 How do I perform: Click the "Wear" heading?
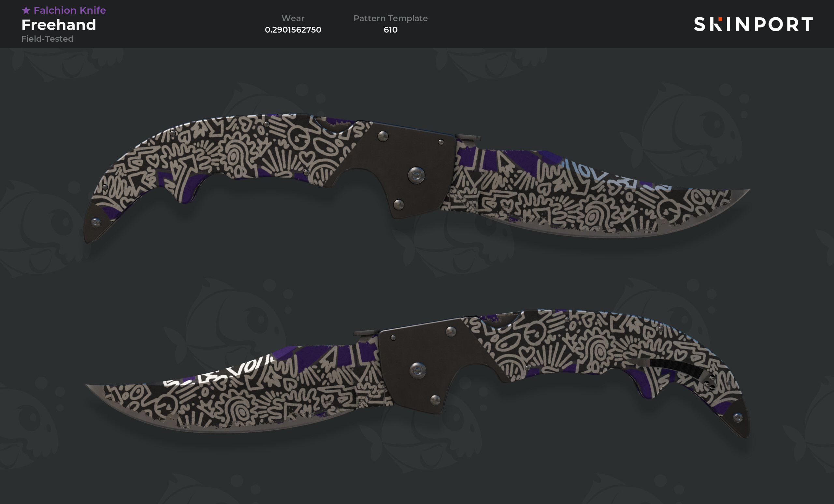coord(293,18)
